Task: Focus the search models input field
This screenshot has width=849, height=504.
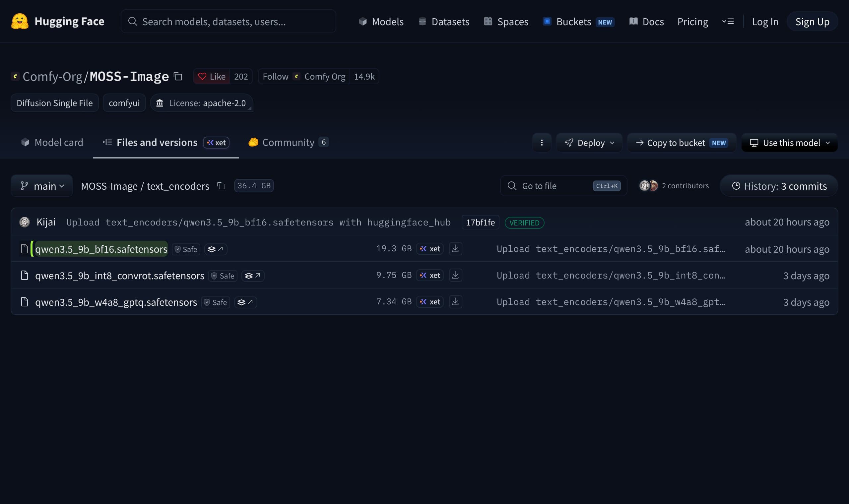Action: [228, 22]
